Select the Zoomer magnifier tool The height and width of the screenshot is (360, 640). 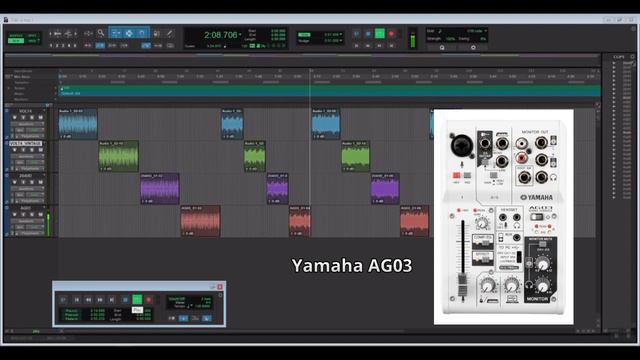tap(100, 33)
